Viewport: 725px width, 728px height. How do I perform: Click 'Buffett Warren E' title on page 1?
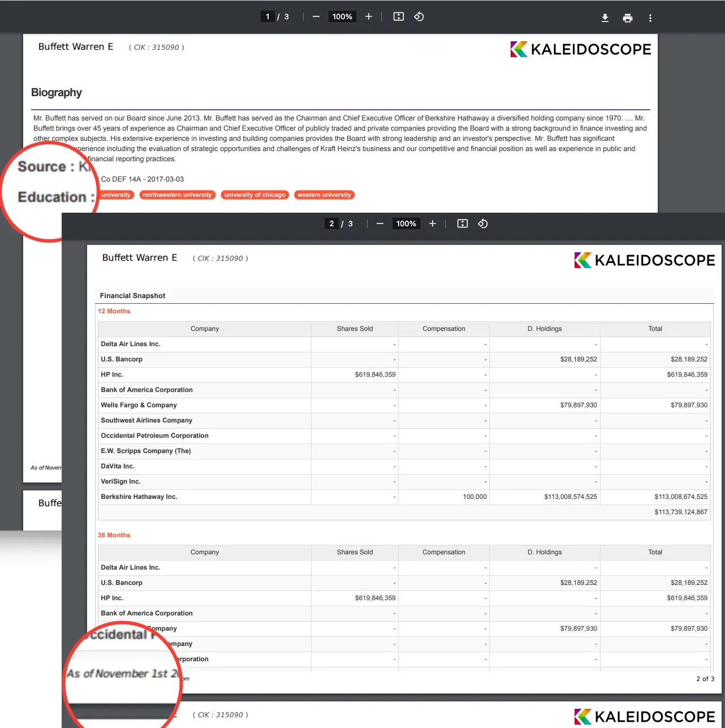(x=76, y=47)
